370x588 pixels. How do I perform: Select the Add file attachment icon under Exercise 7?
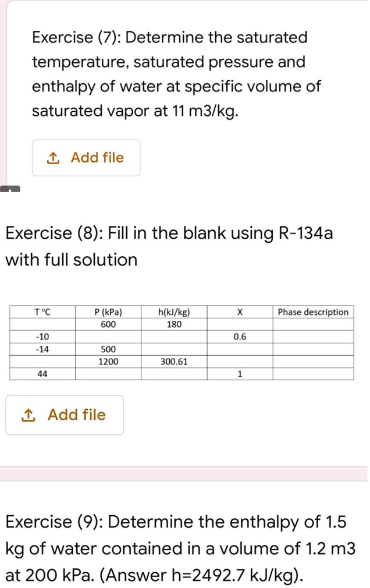tap(53, 157)
